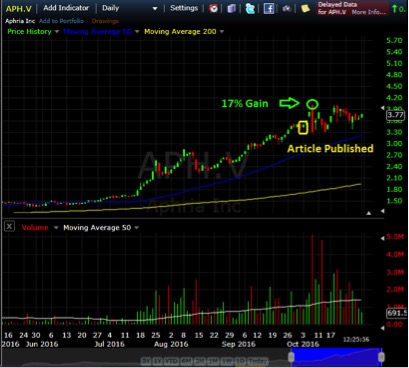Select the 5Y range button
This screenshot has width=409, height=368.
146,361
